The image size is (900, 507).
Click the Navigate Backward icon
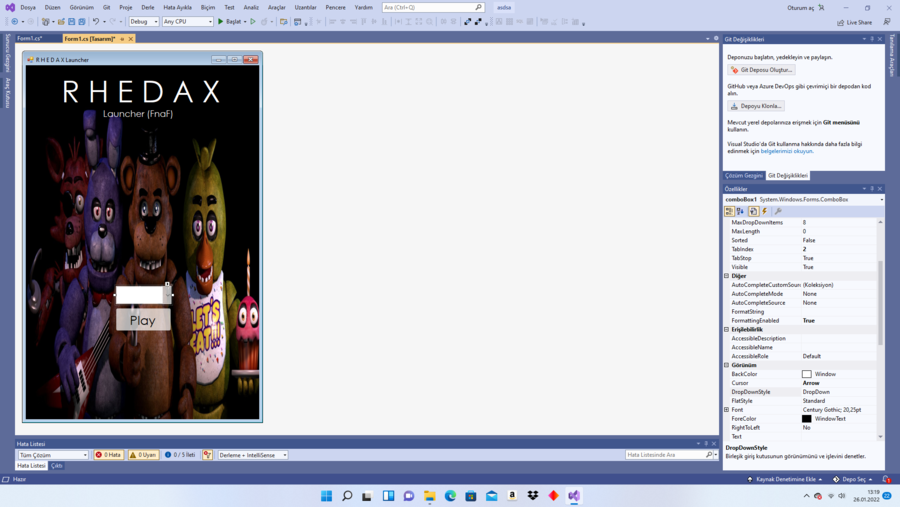point(14,22)
